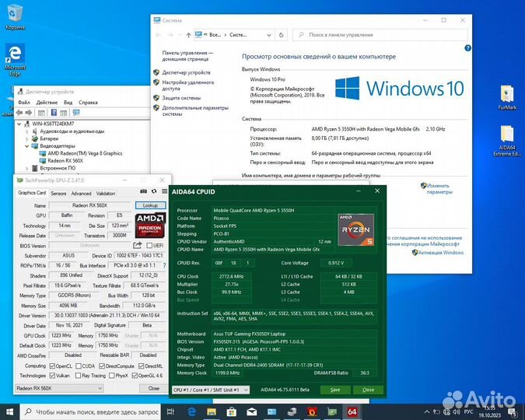Click the Bus Interface question mark icon
This screenshot has width=525, height=420.
click(166, 265)
